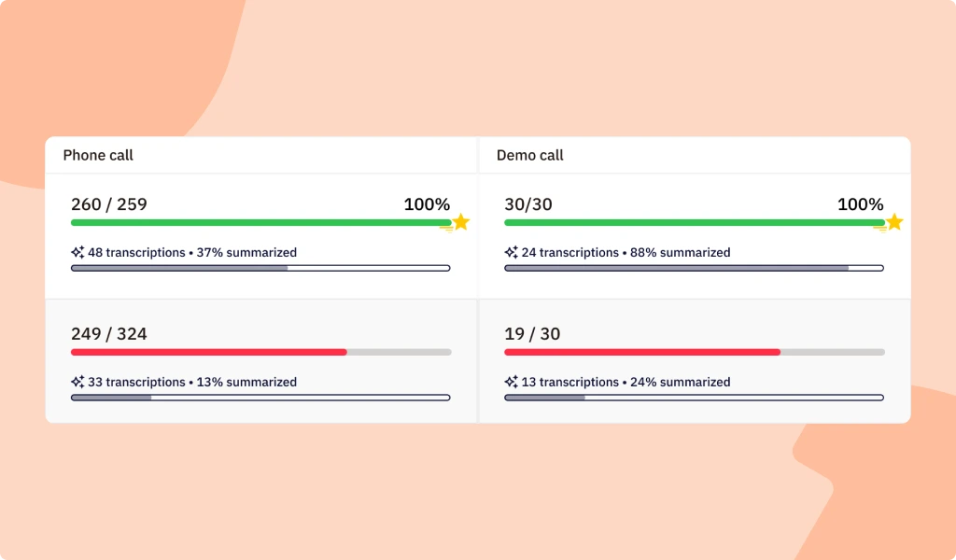Click sparkle icon beside 33 transcriptions
The width and height of the screenshot is (956, 560).
click(x=77, y=382)
